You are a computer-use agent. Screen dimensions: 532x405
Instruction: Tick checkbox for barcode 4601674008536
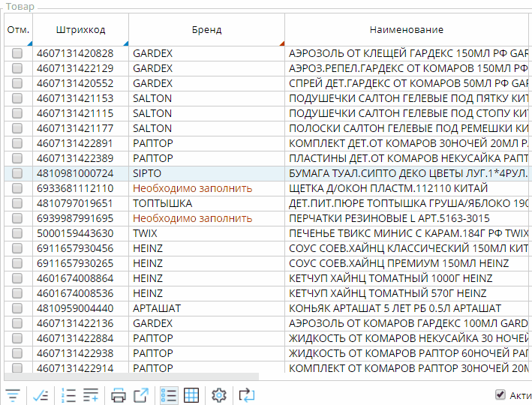tap(17, 293)
